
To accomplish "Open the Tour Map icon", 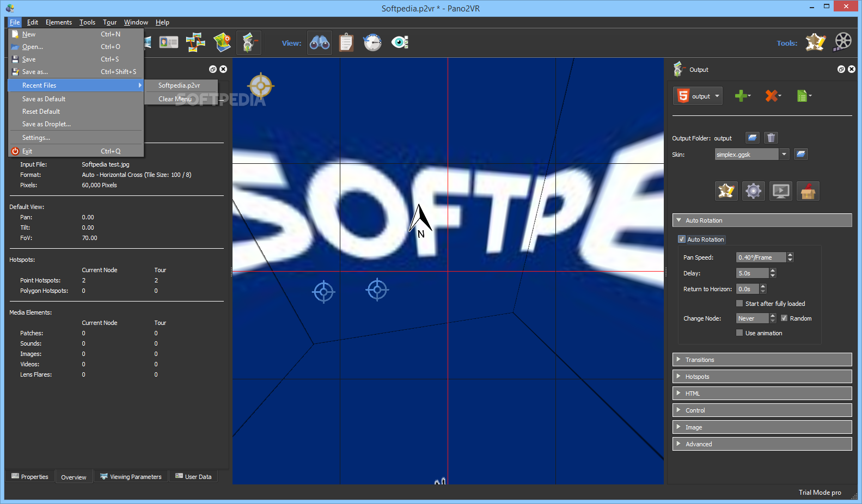I will [222, 42].
